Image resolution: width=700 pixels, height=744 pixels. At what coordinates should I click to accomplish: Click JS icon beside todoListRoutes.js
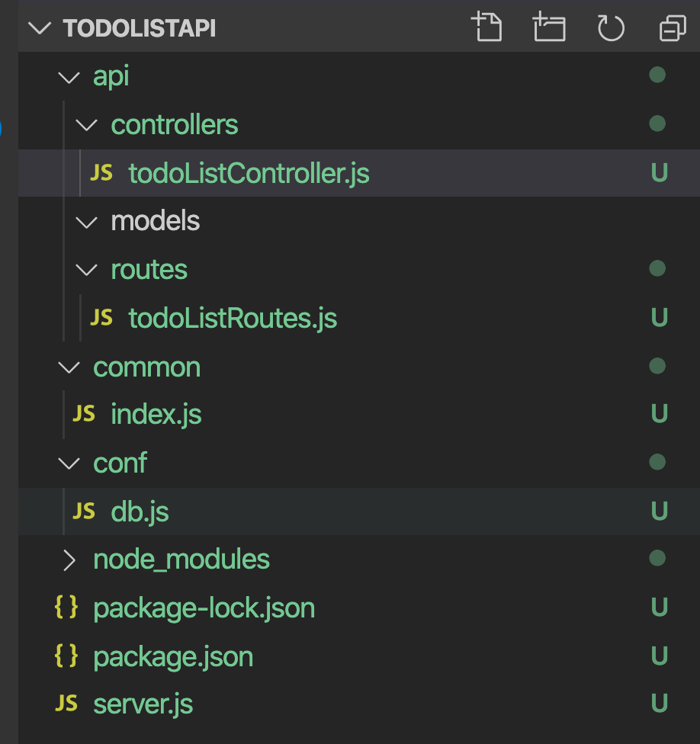pyautogui.click(x=101, y=318)
